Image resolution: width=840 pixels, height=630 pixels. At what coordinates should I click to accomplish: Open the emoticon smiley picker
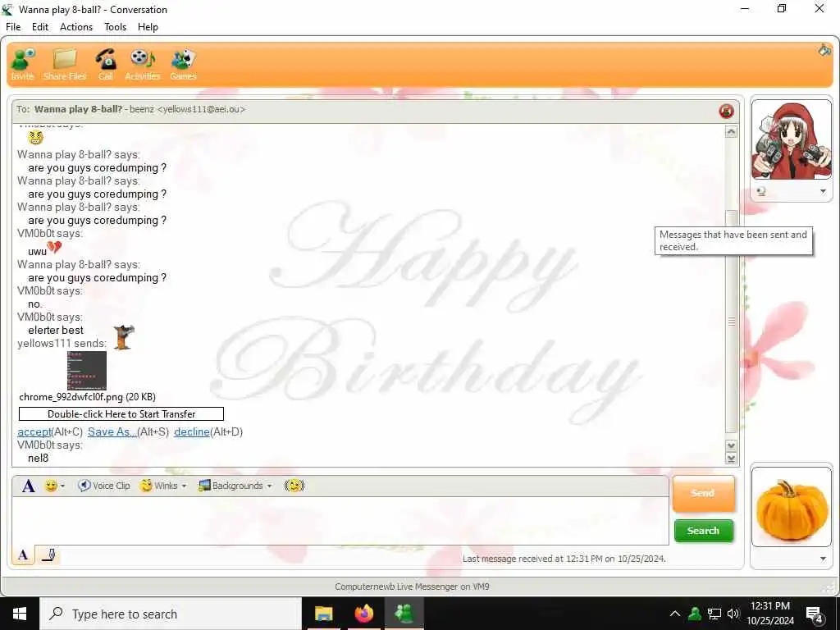(x=51, y=486)
